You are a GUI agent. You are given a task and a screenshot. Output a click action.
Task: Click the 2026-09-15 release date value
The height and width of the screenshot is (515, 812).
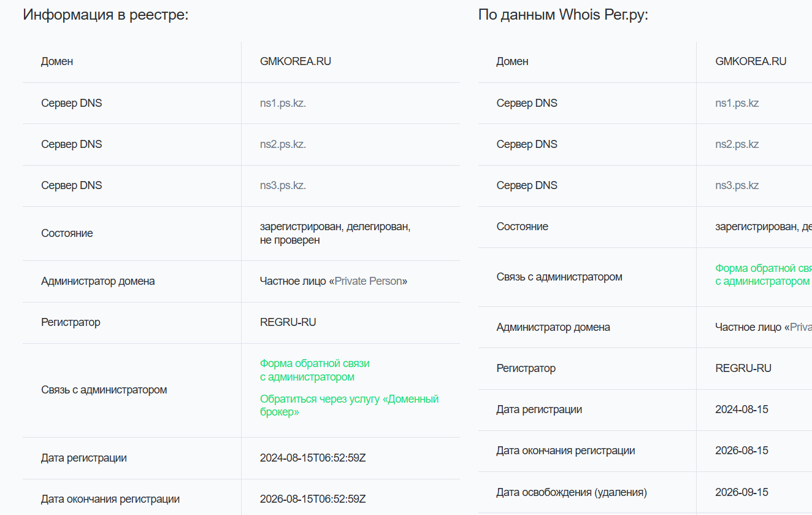(x=741, y=492)
